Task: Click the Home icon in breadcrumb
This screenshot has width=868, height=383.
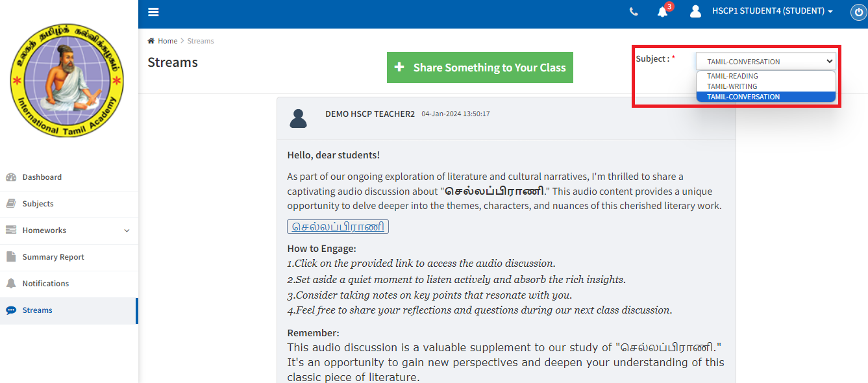Action: (x=151, y=41)
